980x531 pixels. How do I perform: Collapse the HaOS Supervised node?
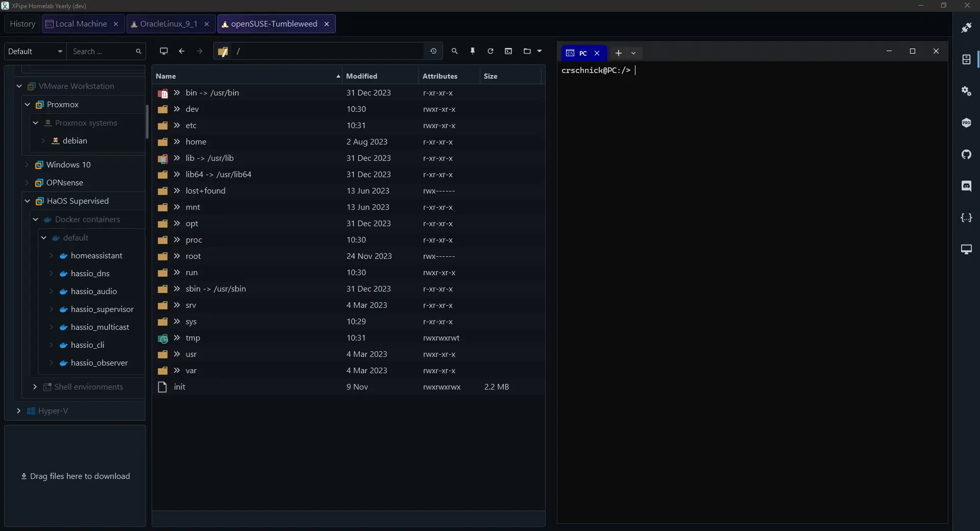pyautogui.click(x=28, y=201)
